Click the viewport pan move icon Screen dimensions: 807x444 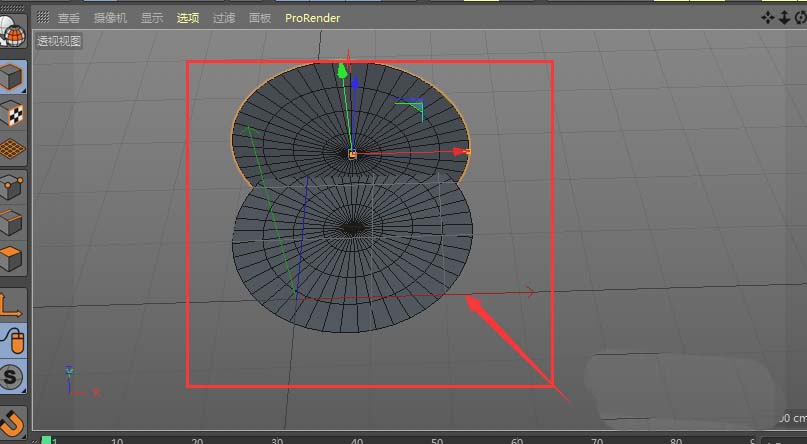pos(768,17)
